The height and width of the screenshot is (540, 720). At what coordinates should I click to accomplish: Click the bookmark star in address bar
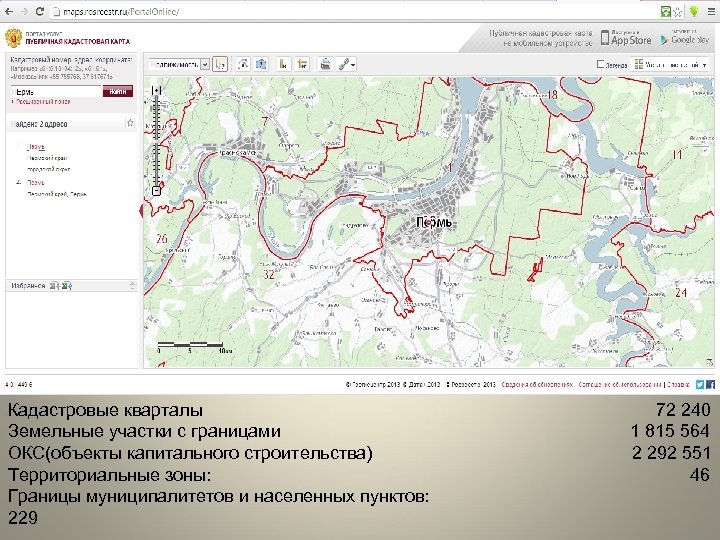tap(678, 12)
